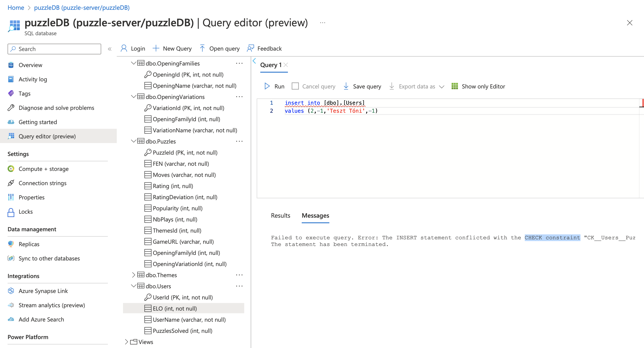The width and height of the screenshot is (644, 348).
Task: Click the Cancel query square checkbox
Action: tap(295, 86)
